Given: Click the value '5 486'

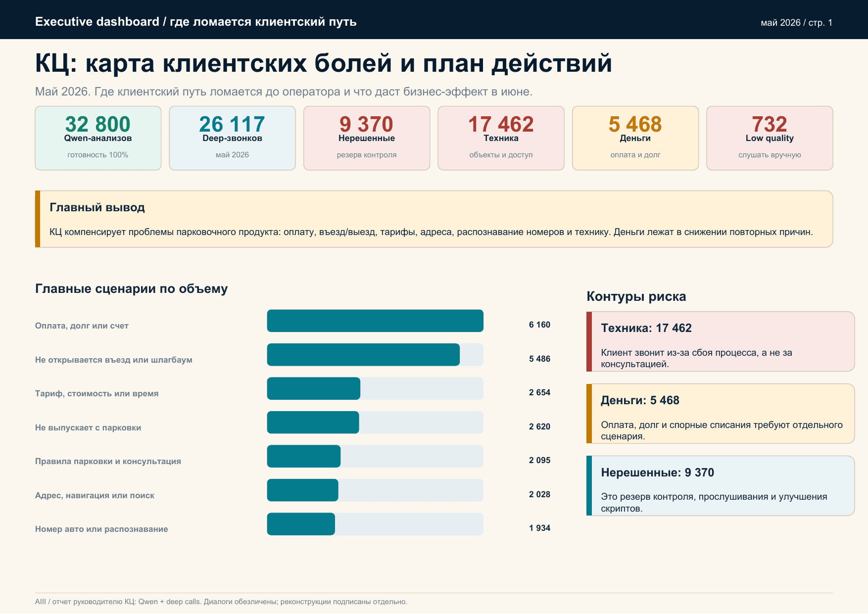Looking at the screenshot, I should click(x=539, y=359).
